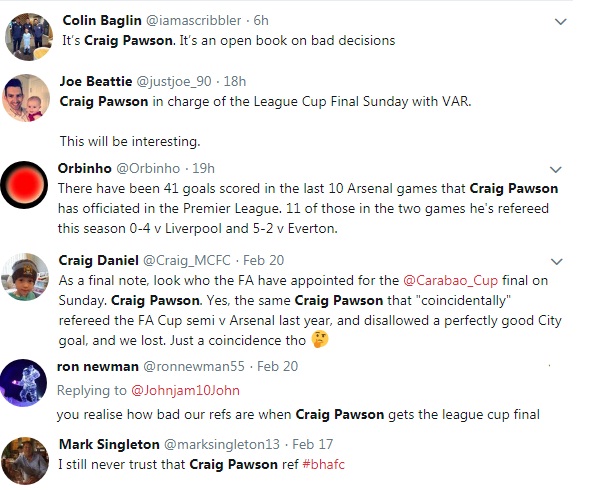Open the 18h timestamp on Joe Beattie's tweet
Viewport: 598px width, 490px height.
coord(235,82)
